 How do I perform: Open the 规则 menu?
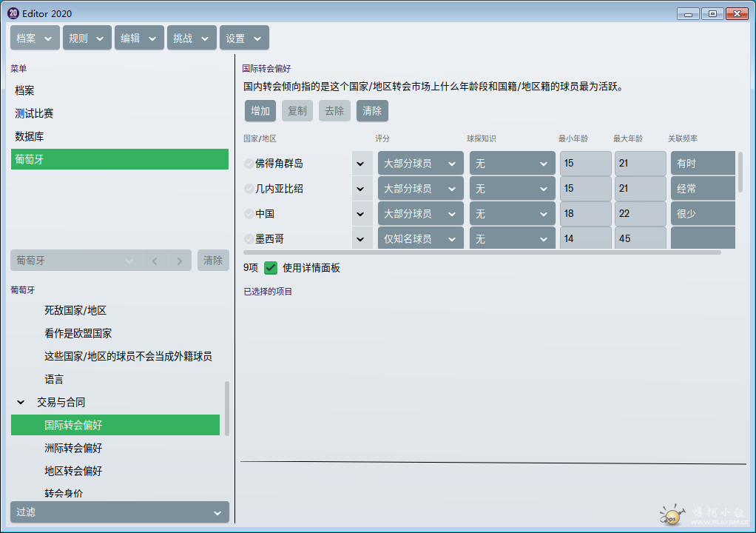(87, 38)
